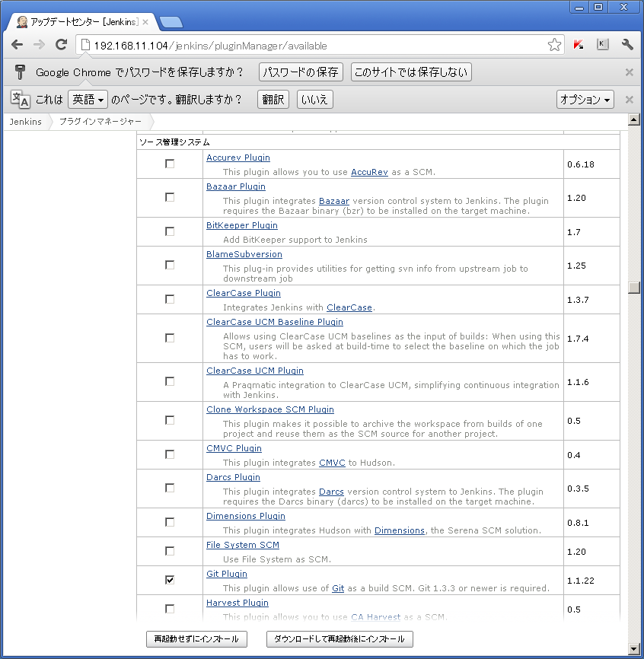This screenshot has height=659, width=644.
Task: Dismiss the save password bar
Action: (x=630, y=72)
